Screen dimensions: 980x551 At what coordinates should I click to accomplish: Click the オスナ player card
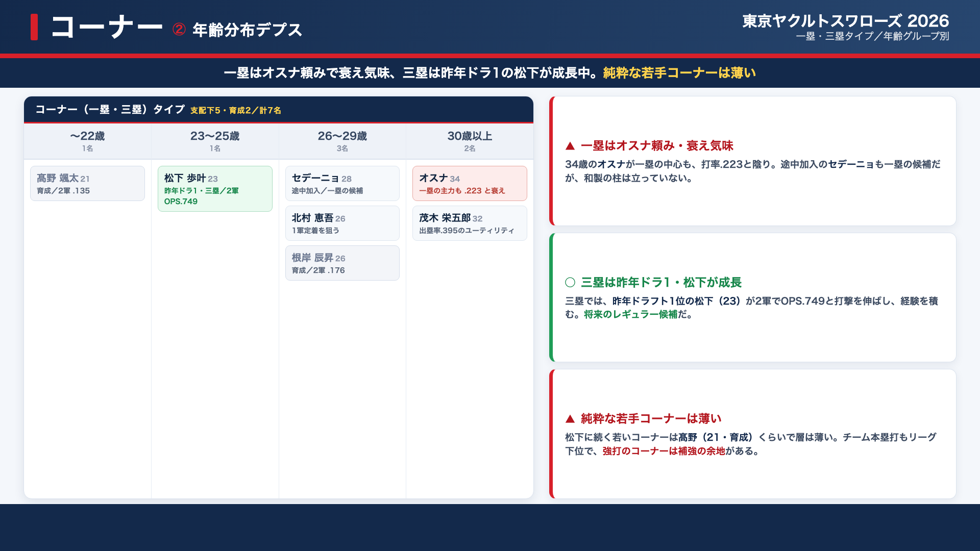(x=470, y=184)
